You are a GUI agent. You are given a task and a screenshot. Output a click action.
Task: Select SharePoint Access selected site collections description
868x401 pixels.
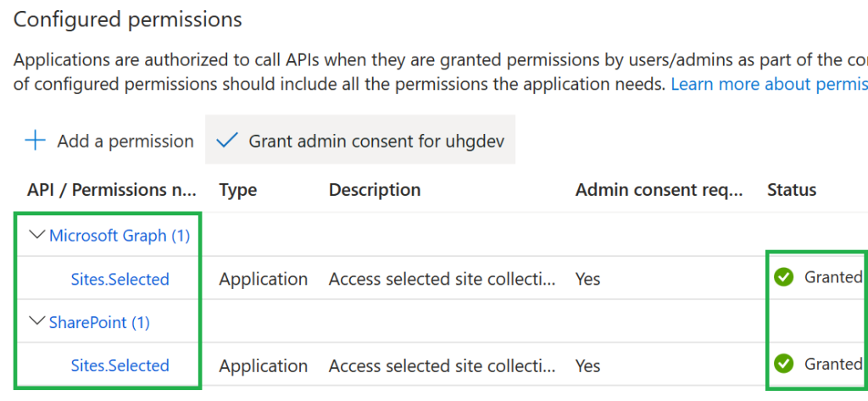tap(442, 365)
